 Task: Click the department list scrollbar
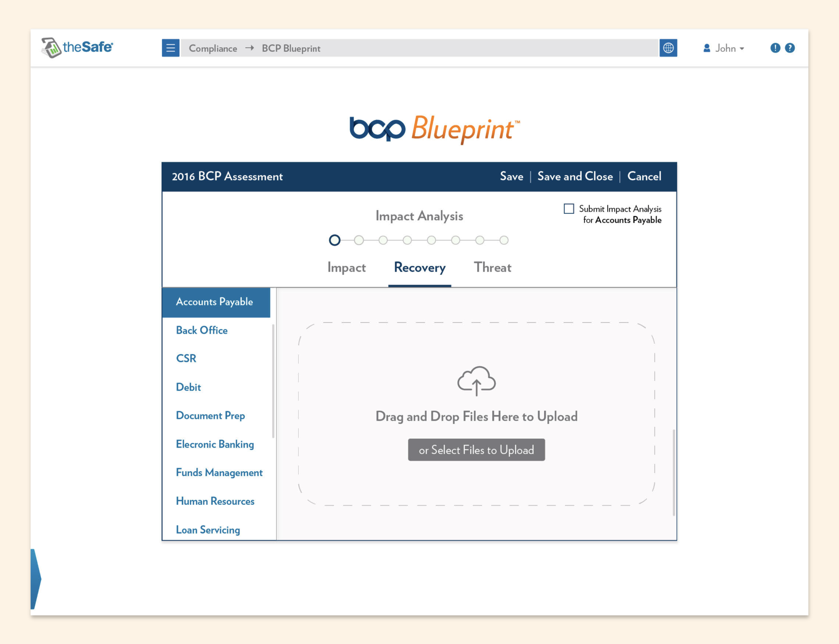click(x=273, y=381)
